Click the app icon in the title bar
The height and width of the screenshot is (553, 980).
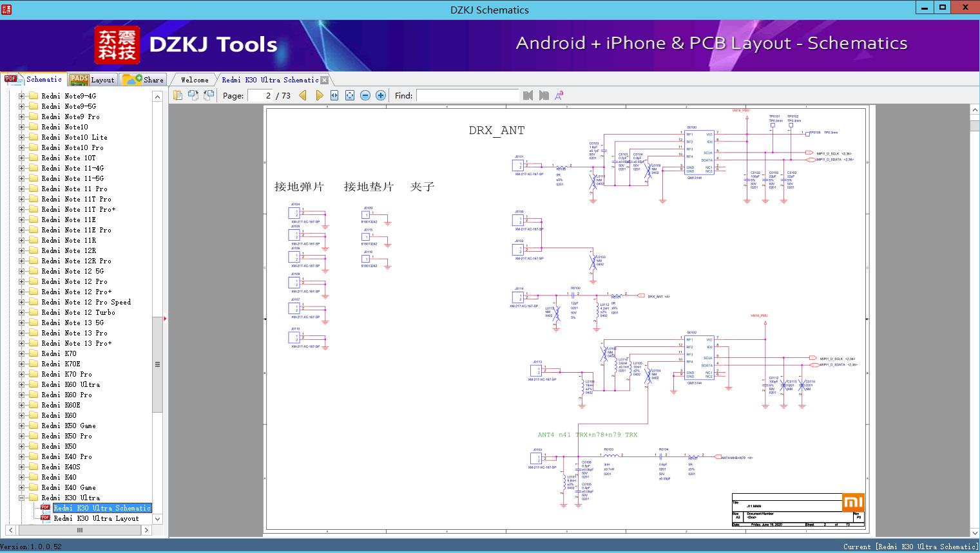pyautogui.click(x=6, y=10)
